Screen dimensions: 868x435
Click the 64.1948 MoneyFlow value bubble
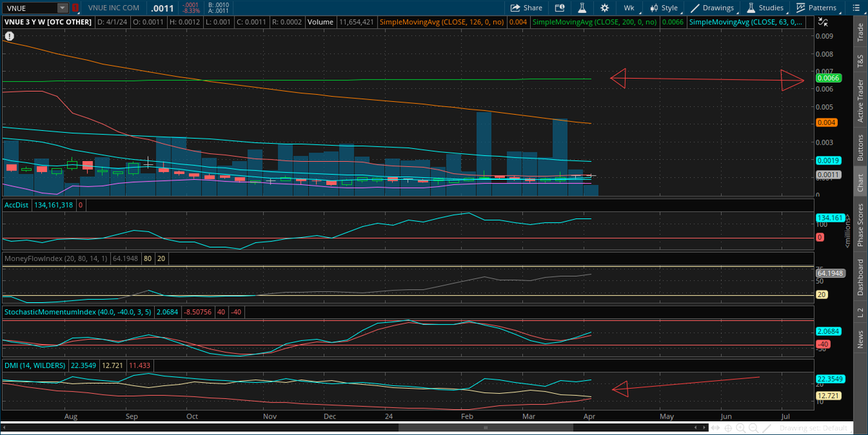pyautogui.click(x=830, y=273)
